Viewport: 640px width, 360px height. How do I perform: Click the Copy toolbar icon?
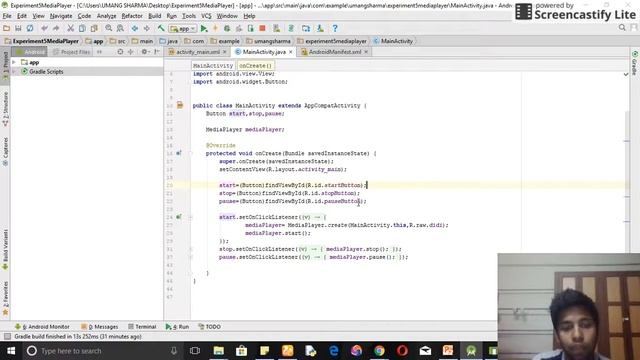pos(82,28)
